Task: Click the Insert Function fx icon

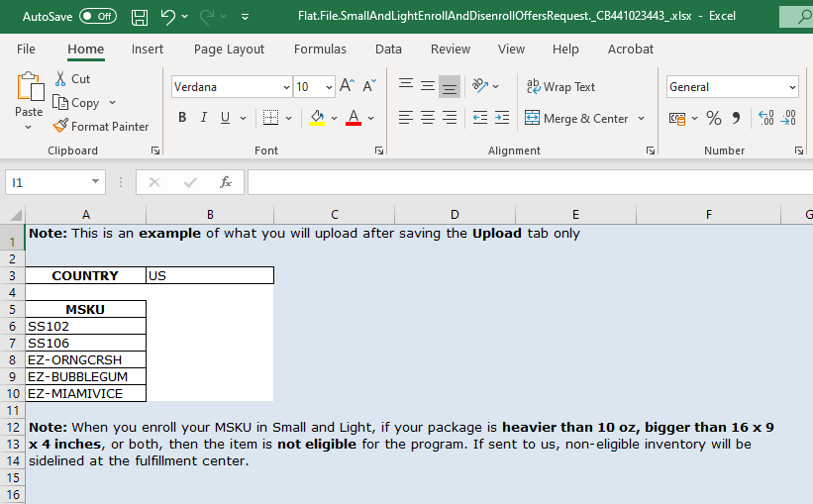Action: tap(226, 182)
